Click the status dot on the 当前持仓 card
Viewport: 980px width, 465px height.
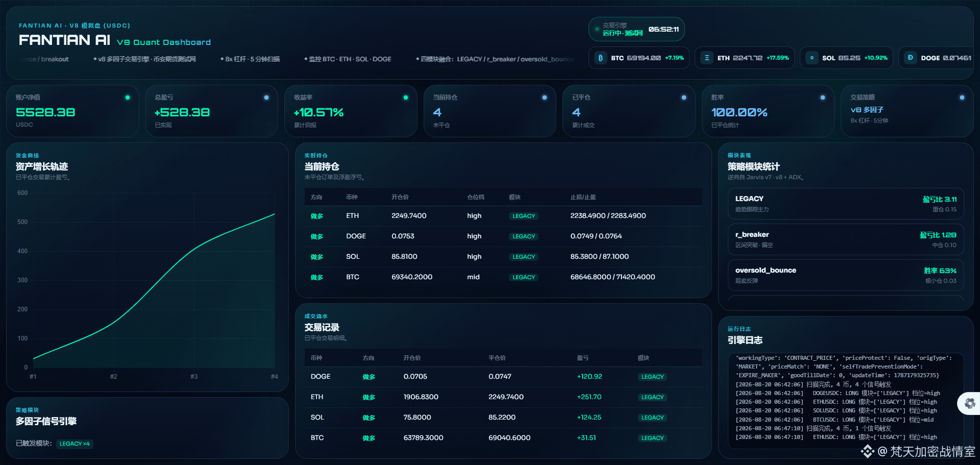(x=545, y=97)
